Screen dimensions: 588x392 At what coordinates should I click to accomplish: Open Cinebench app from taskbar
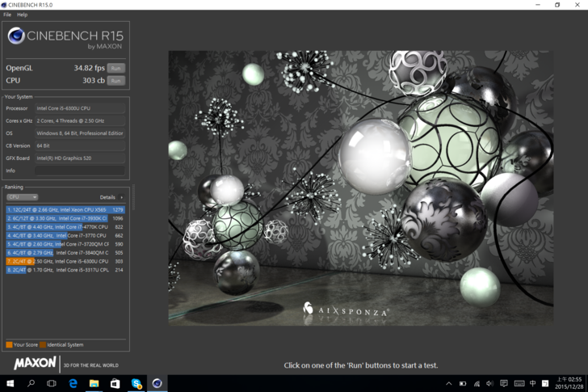pyautogui.click(x=157, y=383)
